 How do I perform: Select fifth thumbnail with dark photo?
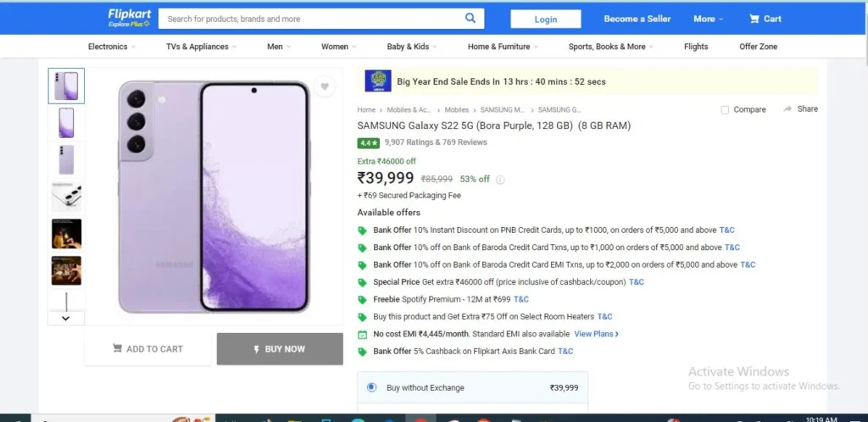click(66, 233)
